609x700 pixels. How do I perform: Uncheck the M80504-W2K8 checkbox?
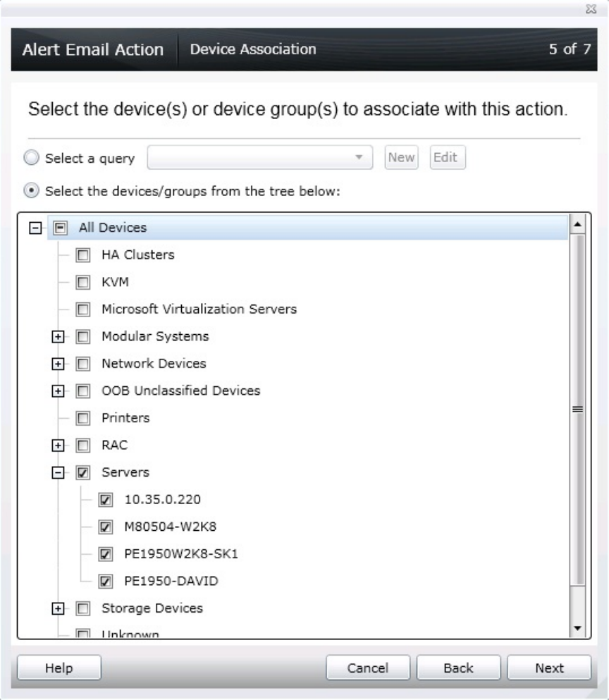[x=105, y=527]
